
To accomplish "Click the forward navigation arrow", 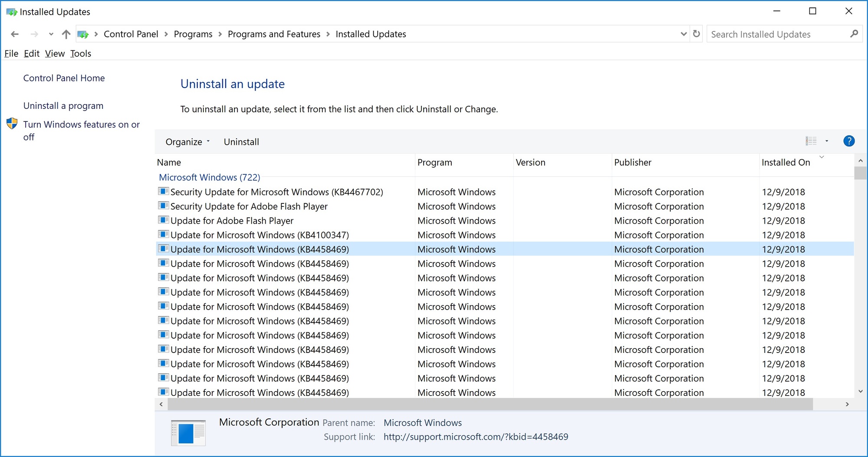I will pos(34,34).
